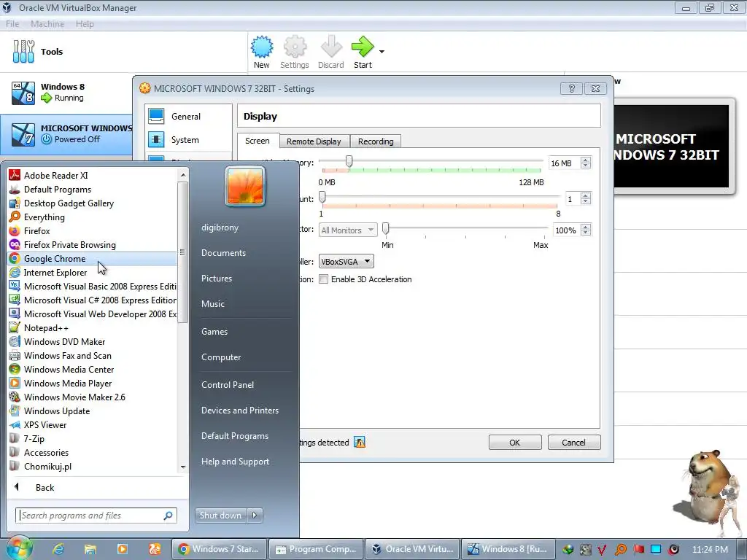Image resolution: width=747 pixels, height=560 pixels.
Task: Launch Windows Movie Maker 2.6
Action: pyautogui.click(x=93, y=397)
